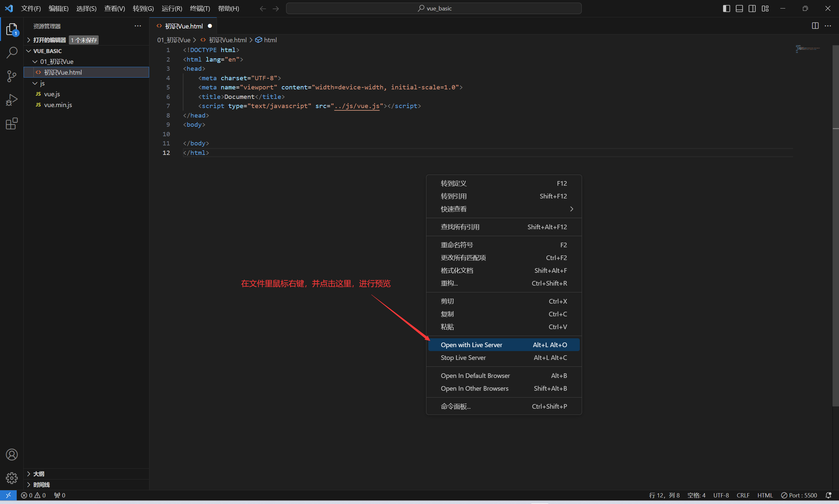Choose Open In Other Browsers
Image resolution: width=839 pixels, height=504 pixels.
pos(504,388)
